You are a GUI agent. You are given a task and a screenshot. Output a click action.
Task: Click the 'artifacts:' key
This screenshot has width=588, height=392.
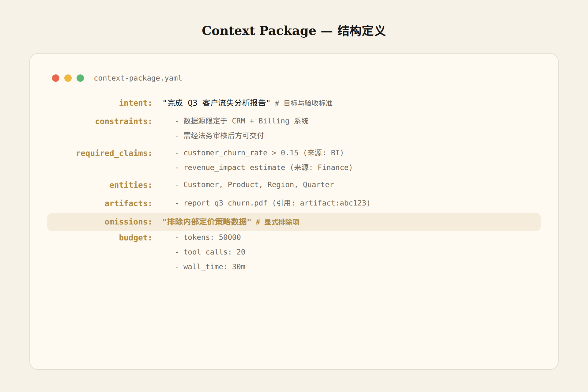pos(128,203)
